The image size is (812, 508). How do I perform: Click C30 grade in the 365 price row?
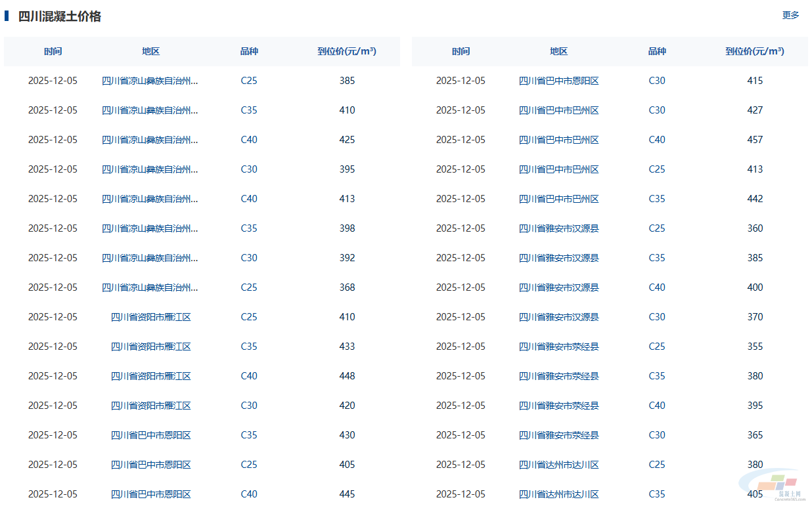(x=656, y=435)
